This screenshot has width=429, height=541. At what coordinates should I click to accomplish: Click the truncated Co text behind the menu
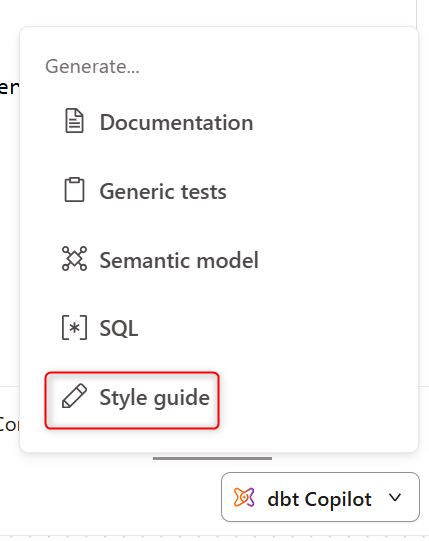[9, 424]
